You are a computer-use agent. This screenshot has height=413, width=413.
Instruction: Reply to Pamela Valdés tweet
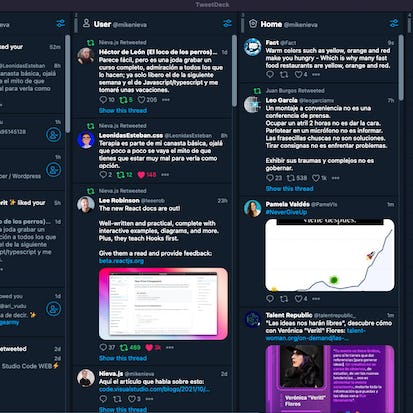(270, 299)
